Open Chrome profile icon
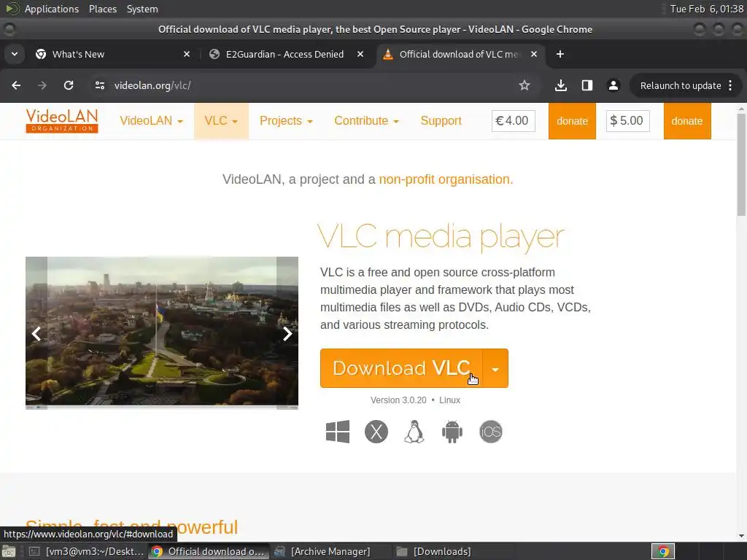Image resolution: width=747 pixels, height=560 pixels. pos(613,85)
